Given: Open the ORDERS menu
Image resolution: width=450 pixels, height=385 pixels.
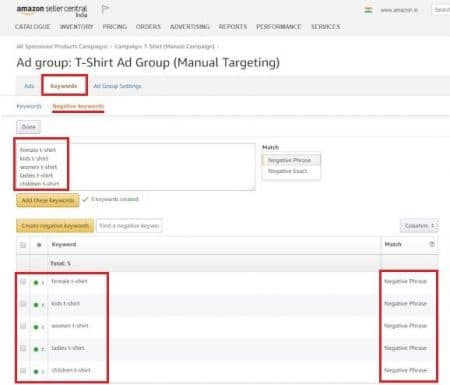Looking at the screenshot, I should tap(148, 27).
